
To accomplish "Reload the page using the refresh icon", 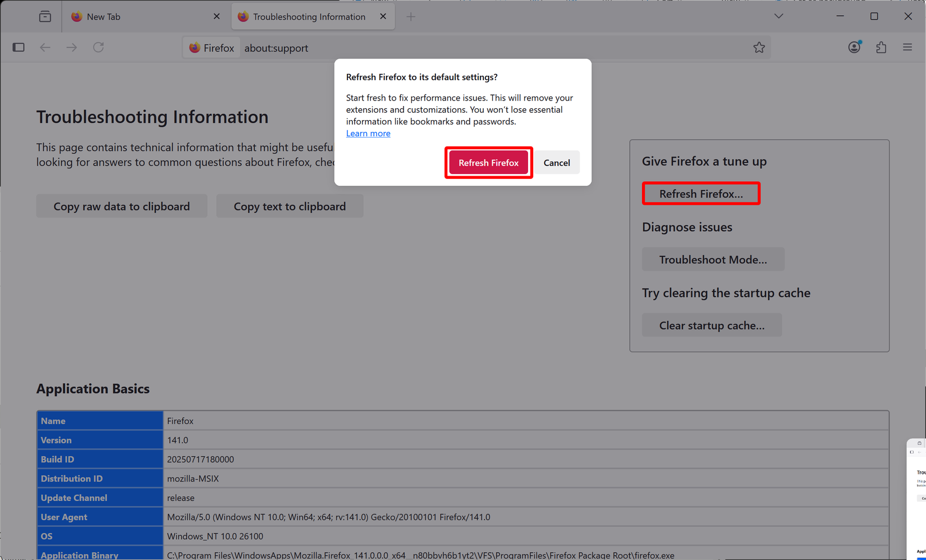I will [x=98, y=47].
